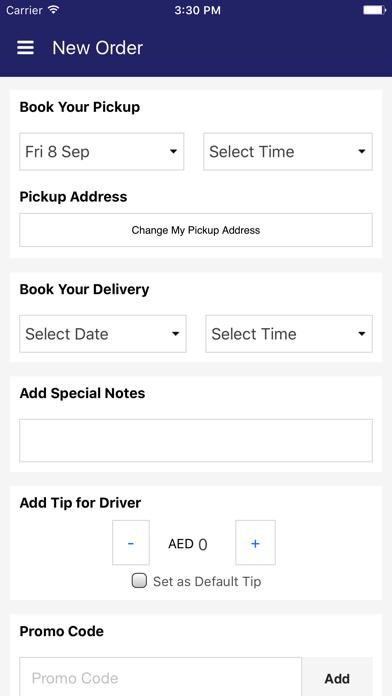Focus the Add Special Notes text box

point(196,440)
